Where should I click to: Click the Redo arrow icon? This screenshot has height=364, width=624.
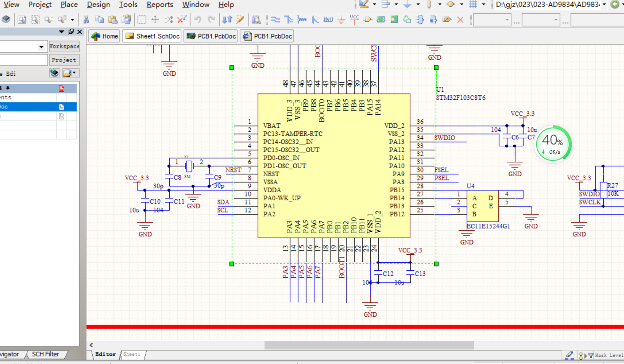click(211, 19)
